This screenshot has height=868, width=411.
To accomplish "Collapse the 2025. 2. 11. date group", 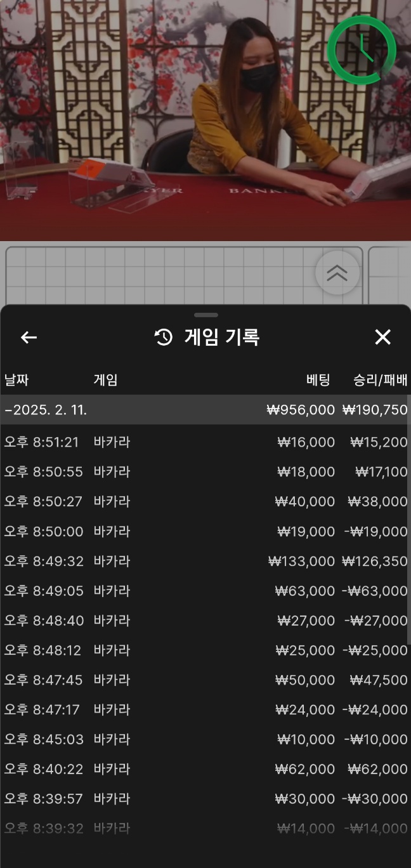I will (x=205, y=410).
